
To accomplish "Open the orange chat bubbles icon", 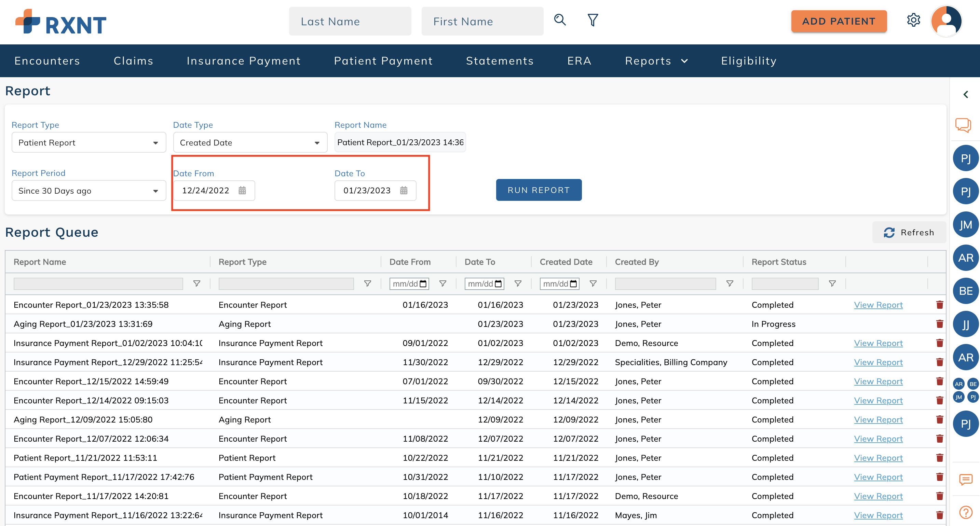I will pyautogui.click(x=963, y=125).
